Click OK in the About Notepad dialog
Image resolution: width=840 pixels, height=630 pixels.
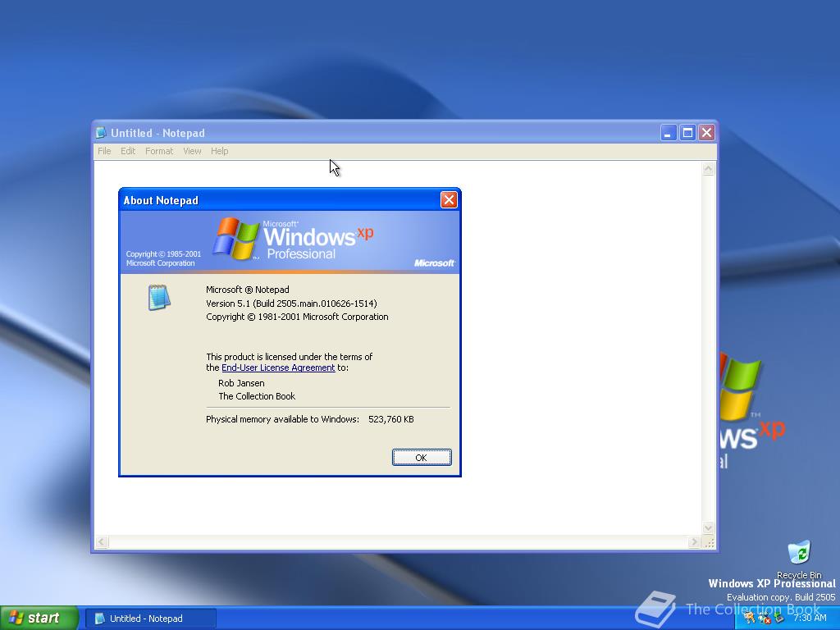pos(422,457)
